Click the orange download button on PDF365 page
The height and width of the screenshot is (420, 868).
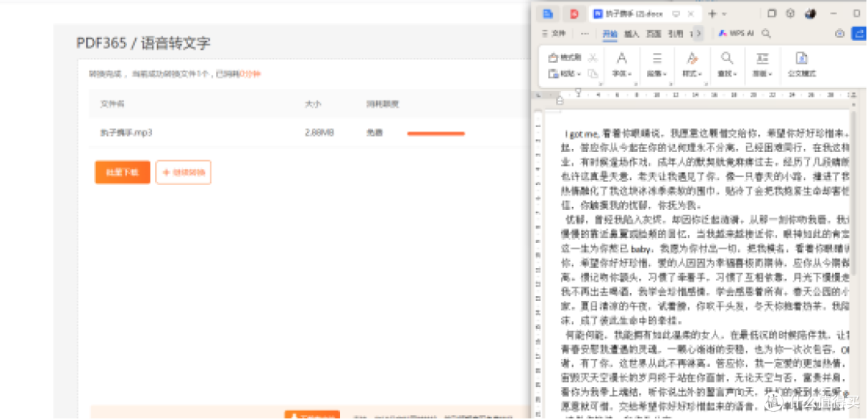click(x=122, y=172)
